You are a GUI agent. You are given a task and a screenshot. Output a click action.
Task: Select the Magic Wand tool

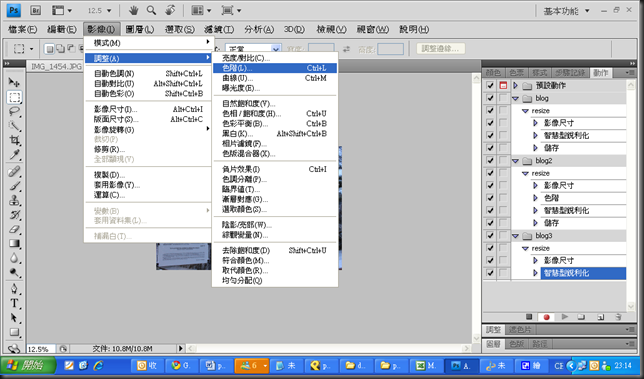(x=14, y=126)
